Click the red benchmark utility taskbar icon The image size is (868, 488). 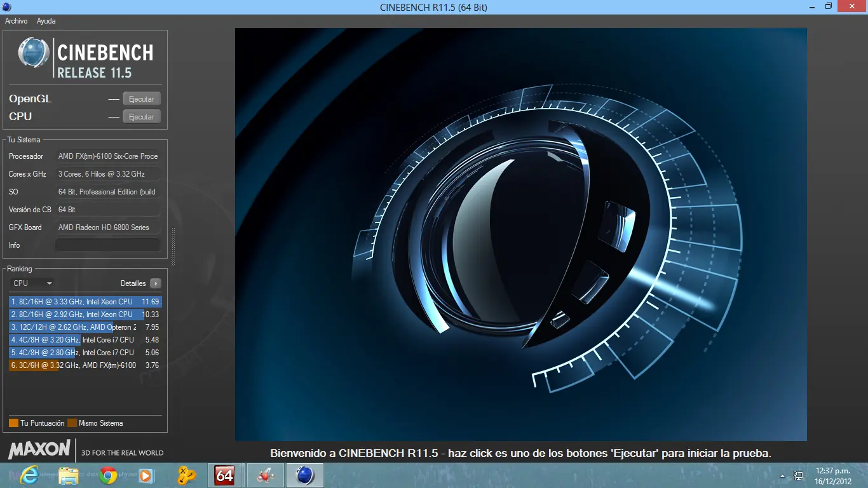265,475
